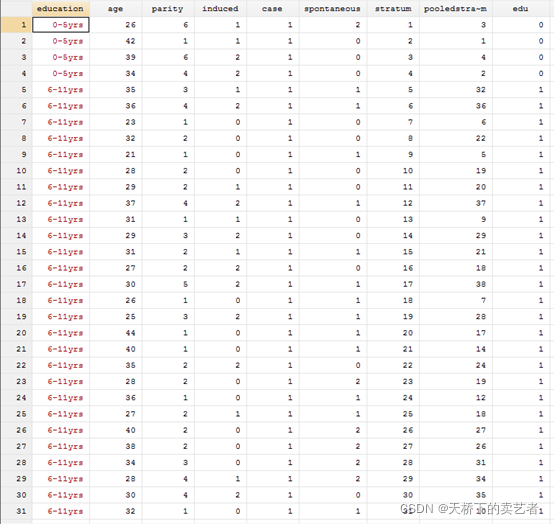Screen dimensions: 554x524
Task: Click edu cell 1 in row 15
Action: click(521, 252)
